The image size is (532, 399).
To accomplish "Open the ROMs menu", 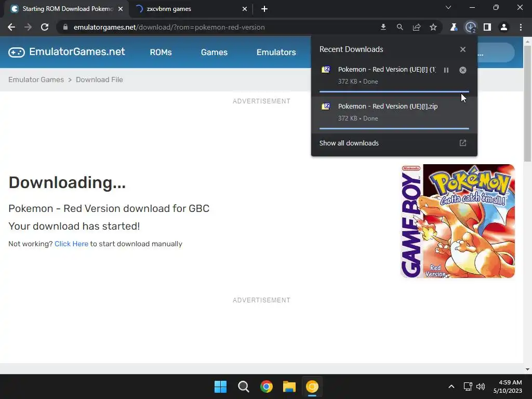I will (x=161, y=52).
